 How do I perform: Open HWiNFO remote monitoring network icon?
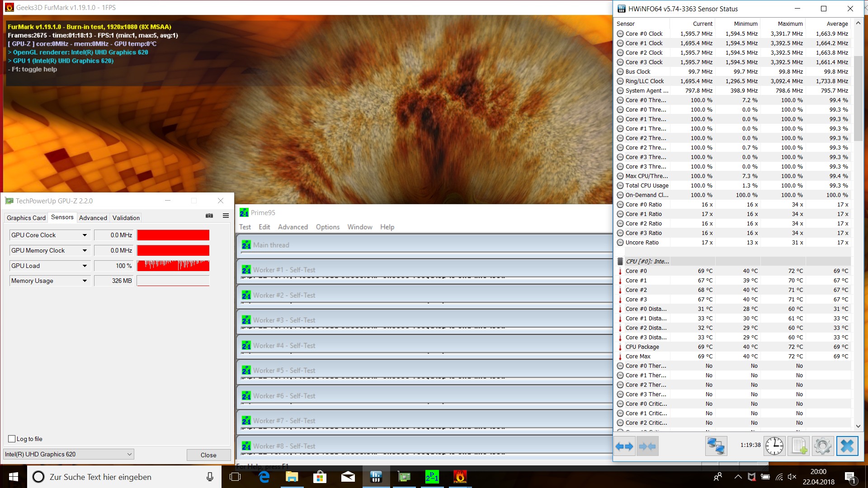[716, 446]
